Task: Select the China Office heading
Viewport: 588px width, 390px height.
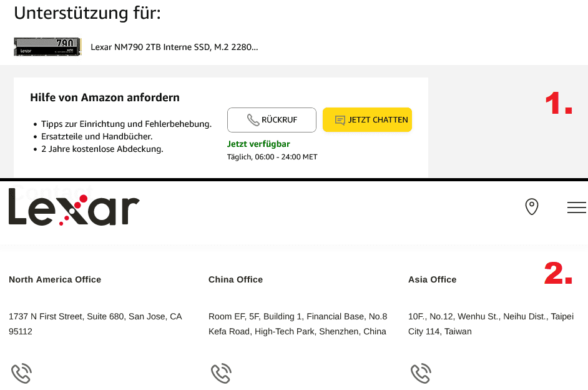Action: click(235, 279)
